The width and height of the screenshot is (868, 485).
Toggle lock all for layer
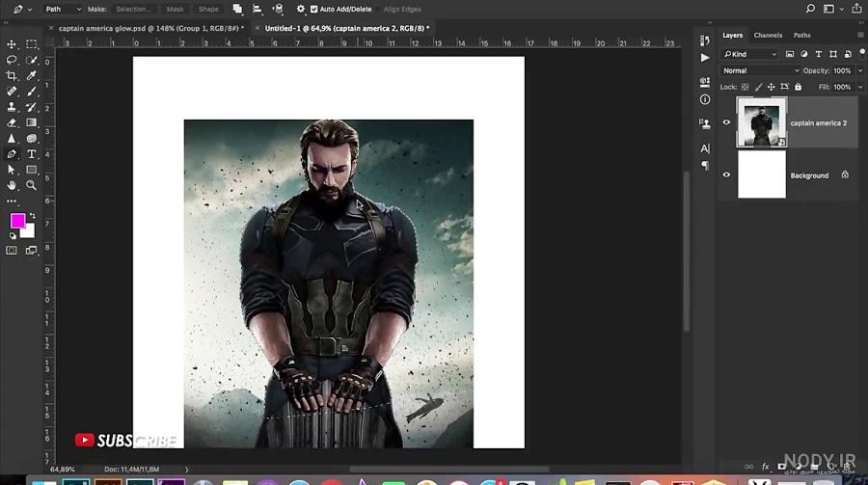pos(798,87)
